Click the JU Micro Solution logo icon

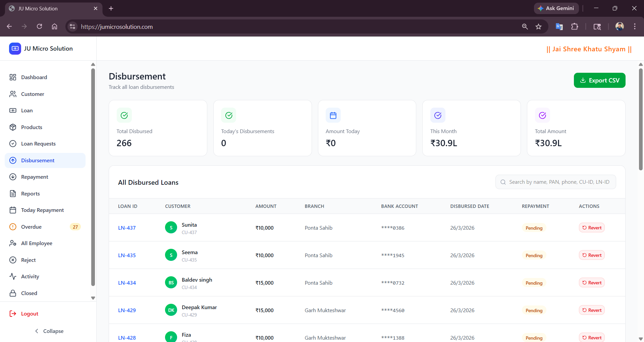click(x=15, y=49)
